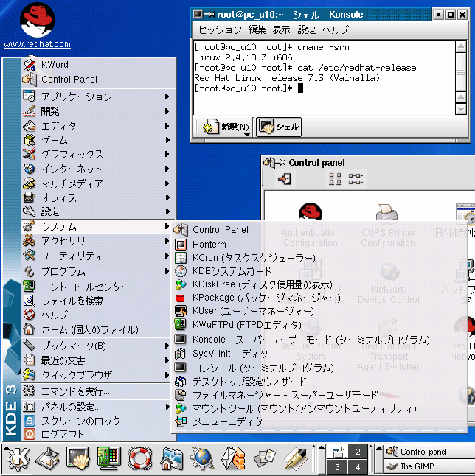
Task: Switch Control panel to list view
Action: [356, 179]
